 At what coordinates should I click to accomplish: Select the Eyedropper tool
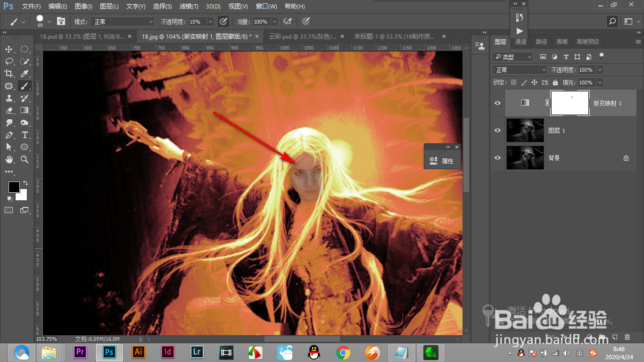25,74
